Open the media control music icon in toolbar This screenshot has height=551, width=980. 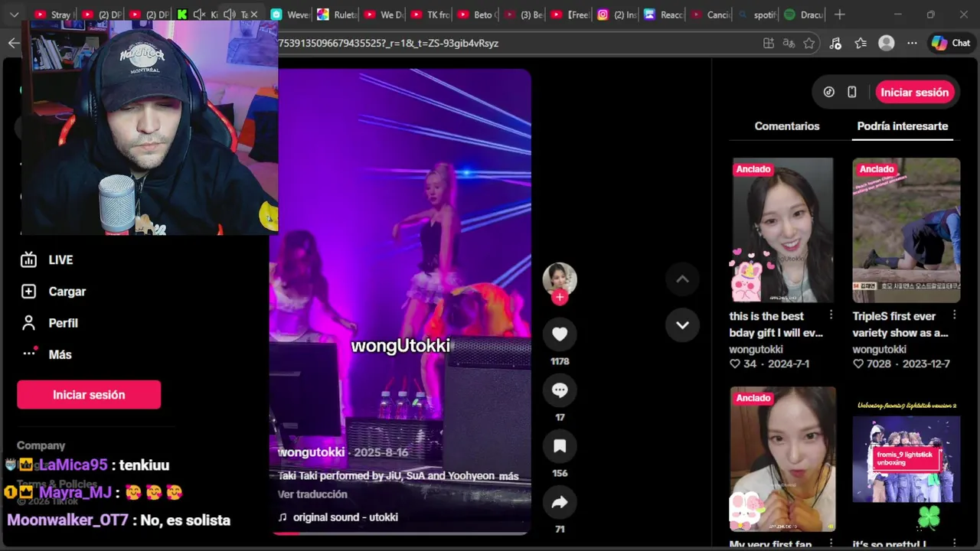[x=835, y=43]
